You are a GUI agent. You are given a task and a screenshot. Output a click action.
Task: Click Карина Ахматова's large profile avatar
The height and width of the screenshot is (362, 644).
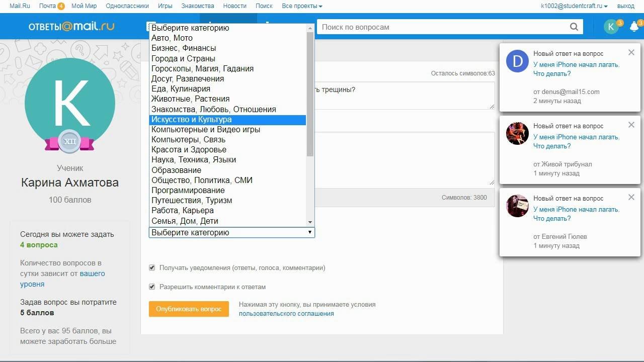[70, 103]
